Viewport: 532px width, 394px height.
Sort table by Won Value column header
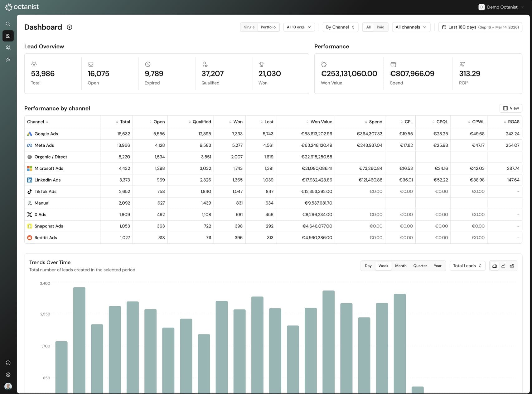[321, 122]
